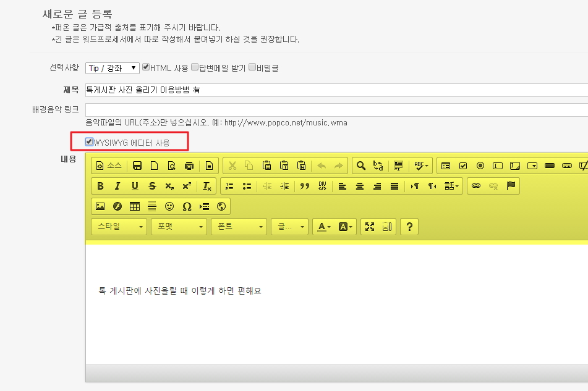
Task: Open the Find magnifier tool
Action: click(x=361, y=166)
